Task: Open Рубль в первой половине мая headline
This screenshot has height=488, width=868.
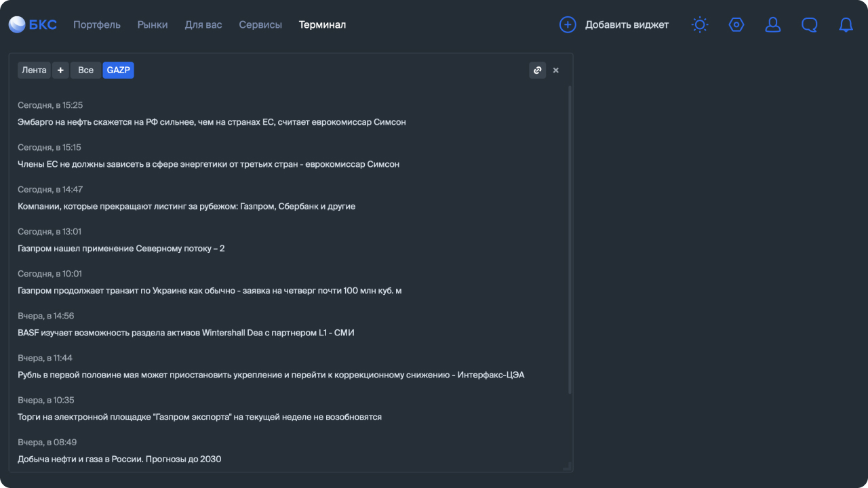Action: [x=271, y=375]
